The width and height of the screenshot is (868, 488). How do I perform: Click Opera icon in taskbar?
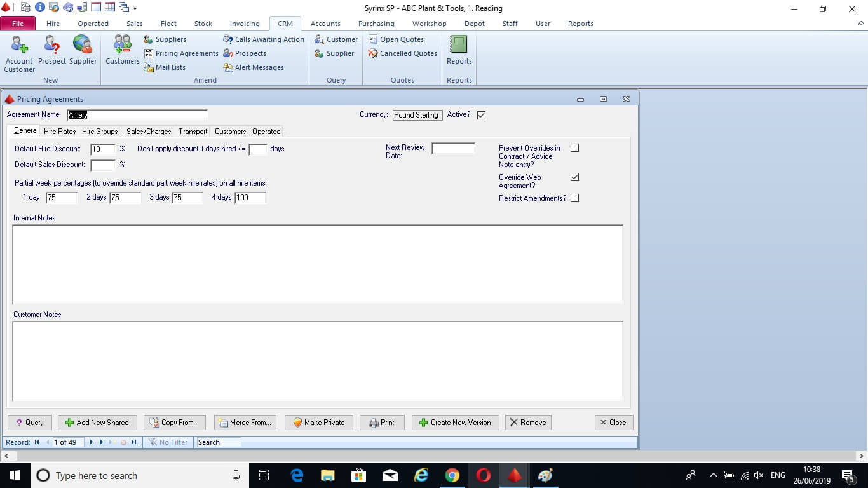point(483,475)
